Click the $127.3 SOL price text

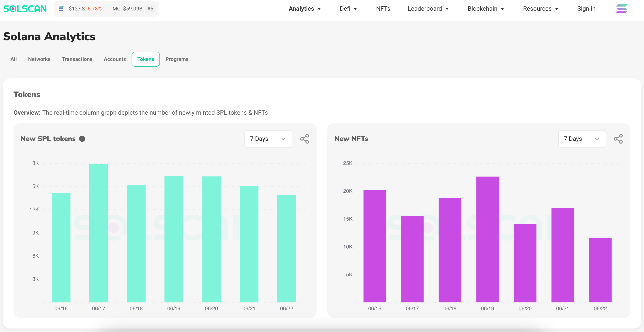tap(77, 9)
